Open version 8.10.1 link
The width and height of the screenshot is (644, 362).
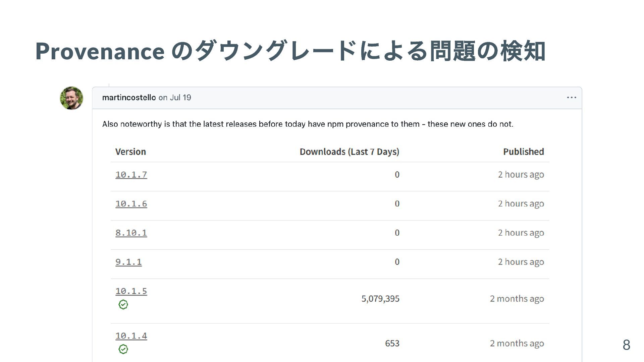tap(131, 233)
